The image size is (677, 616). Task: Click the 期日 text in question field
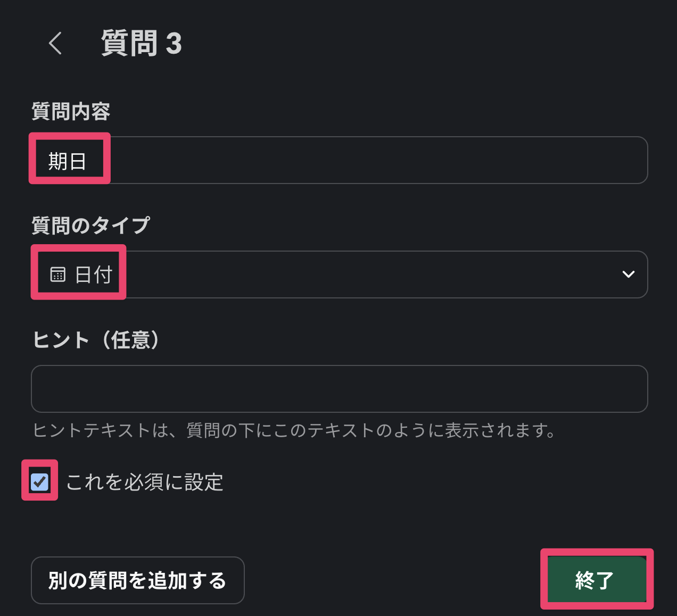pos(67,161)
